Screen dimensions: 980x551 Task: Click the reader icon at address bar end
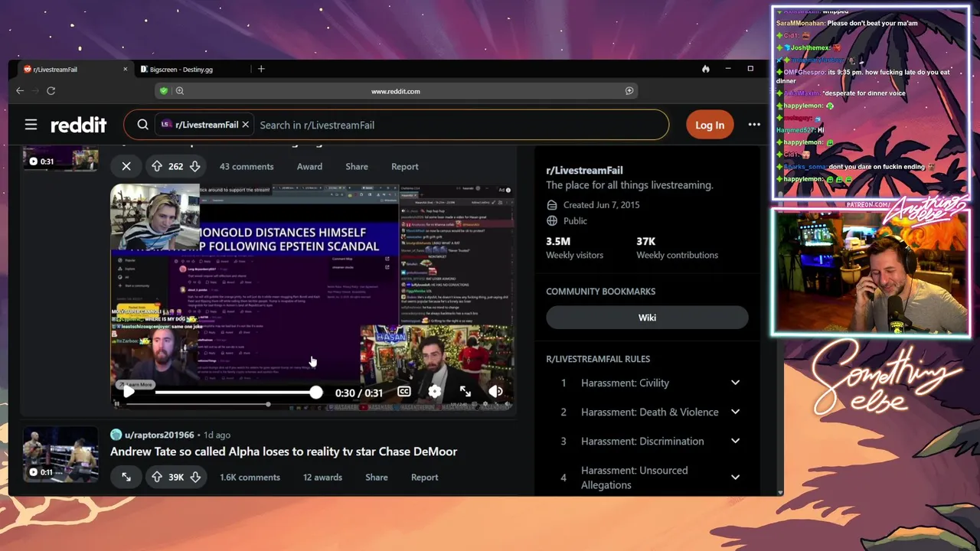629,90
